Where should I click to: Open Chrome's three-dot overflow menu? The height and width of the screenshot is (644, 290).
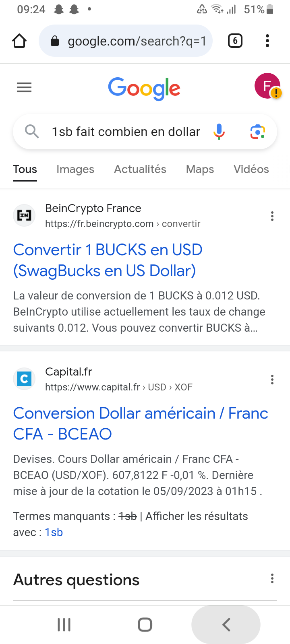tap(267, 41)
